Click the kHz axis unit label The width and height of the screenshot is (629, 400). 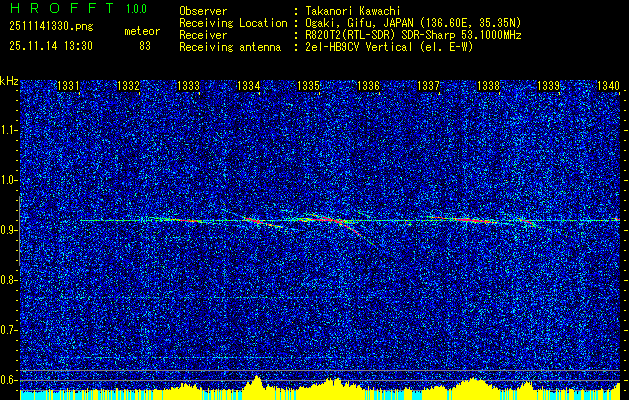coord(9,81)
